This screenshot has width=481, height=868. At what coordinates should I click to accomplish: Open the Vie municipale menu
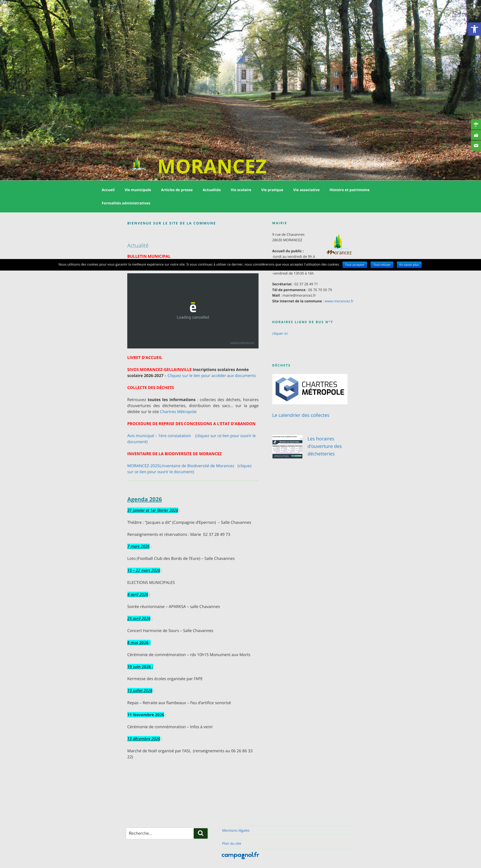click(x=138, y=190)
